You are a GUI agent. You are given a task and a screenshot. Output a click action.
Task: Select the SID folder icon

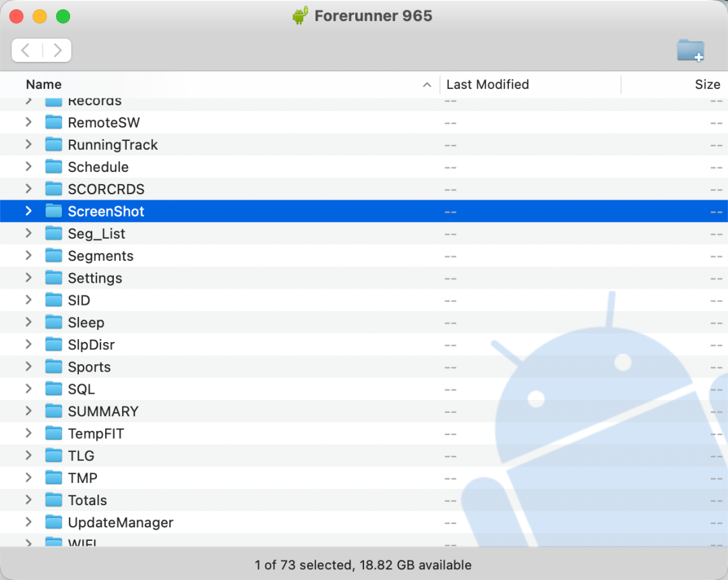tap(54, 300)
